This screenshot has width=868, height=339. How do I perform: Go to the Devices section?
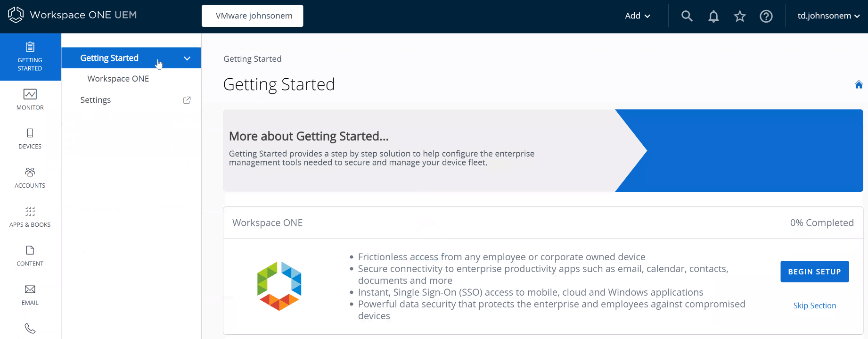pyautogui.click(x=30, y=139)
